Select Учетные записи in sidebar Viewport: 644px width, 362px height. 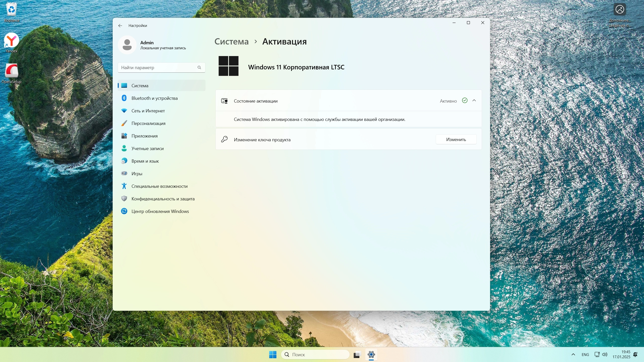click(x=147, y=149)
